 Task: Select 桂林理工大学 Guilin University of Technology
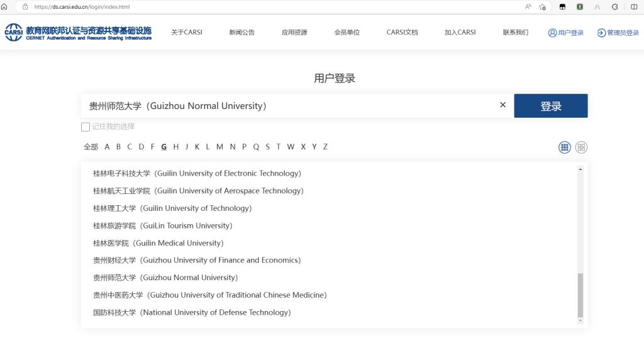point(172,208)
